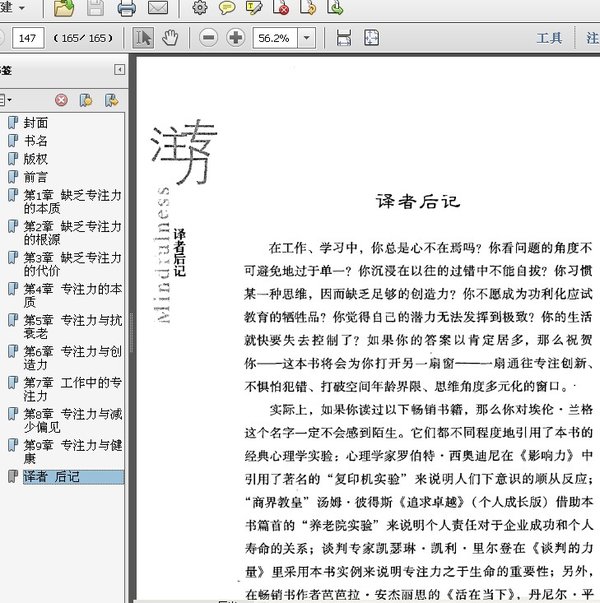Click the Open file folder icon
Image resolution: width=600 pixels, height=603 pixels.
click(64, 9)
